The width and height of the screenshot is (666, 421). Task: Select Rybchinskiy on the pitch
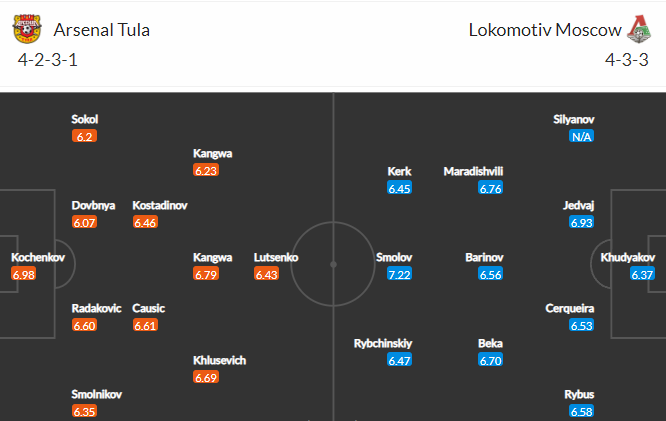point(383,343)
